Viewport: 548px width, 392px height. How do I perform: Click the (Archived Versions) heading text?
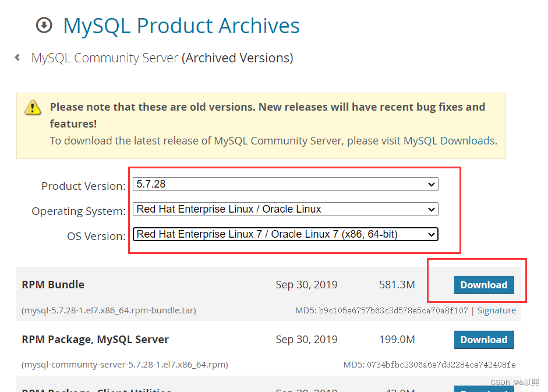pyautogui.click(x=237, y=58)
